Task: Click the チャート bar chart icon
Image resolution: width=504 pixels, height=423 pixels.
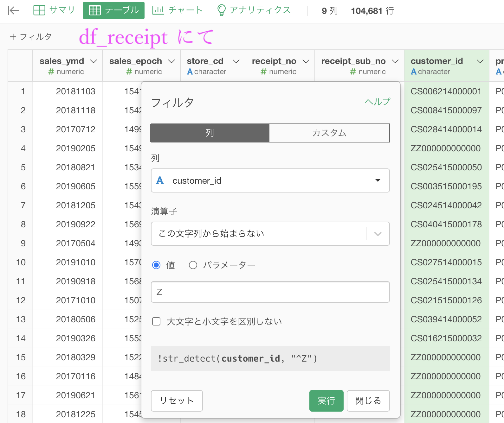Action: tap(158, 10)
